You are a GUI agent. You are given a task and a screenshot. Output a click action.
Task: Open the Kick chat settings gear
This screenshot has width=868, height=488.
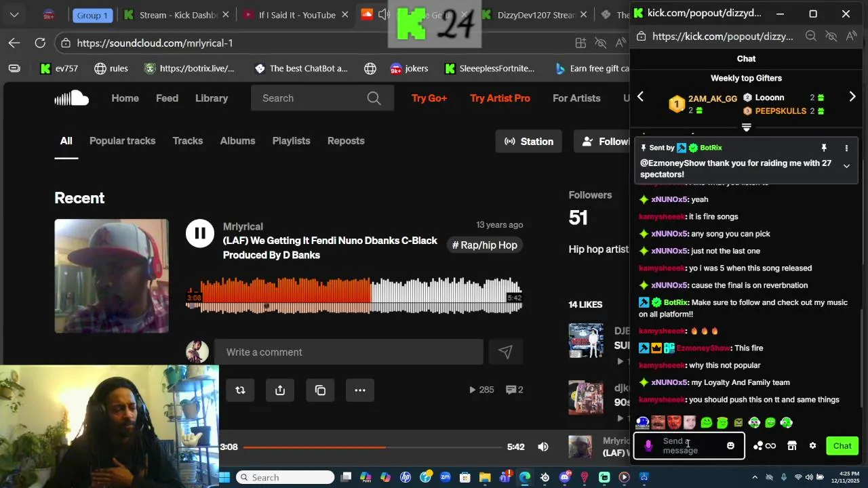click(x=812, y=446)
